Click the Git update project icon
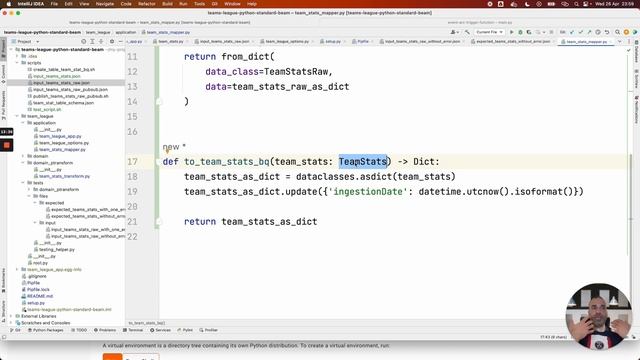The image size is (640, 360). pyautogui.click(x=572, y=32)
